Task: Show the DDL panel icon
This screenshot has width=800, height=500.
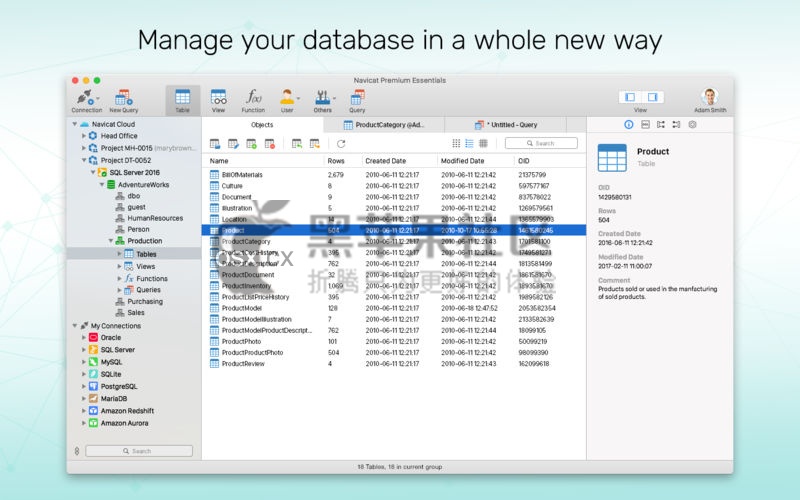Action: coord(645,124)
